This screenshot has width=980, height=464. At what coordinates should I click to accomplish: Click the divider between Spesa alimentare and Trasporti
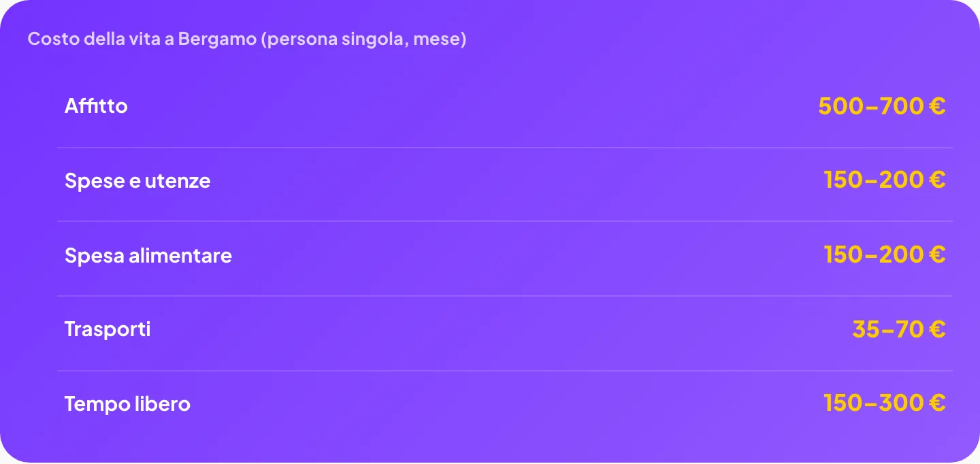pos(505,296)
